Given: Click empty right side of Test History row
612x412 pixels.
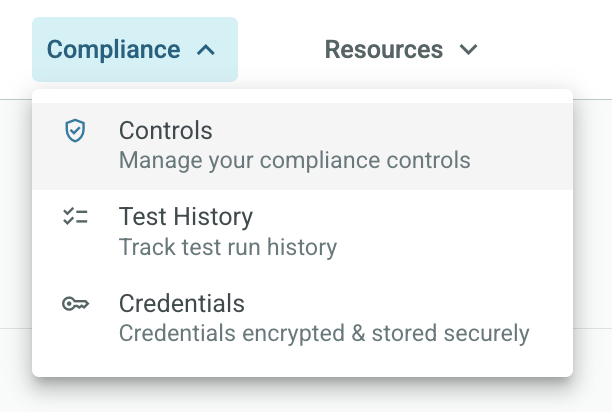Looking at the screenshot, I should click(x=500, y=232).
